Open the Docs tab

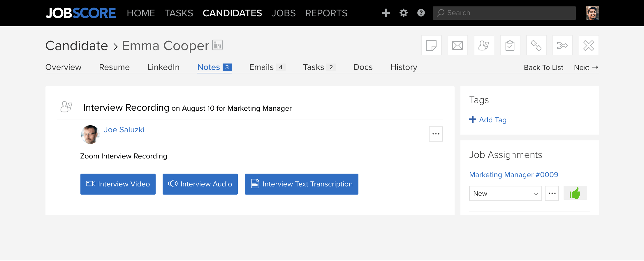click(x=363, y=67)
